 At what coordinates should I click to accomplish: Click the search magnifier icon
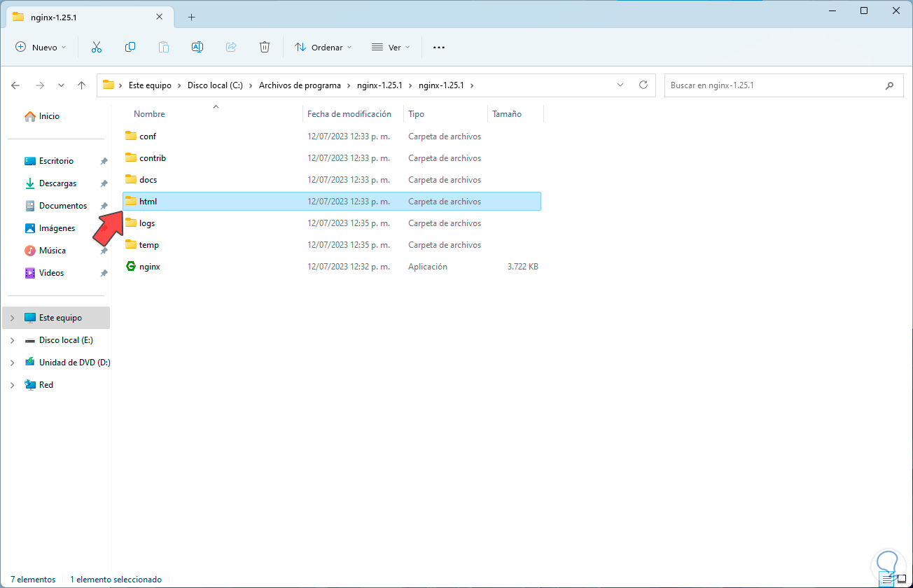(889, 85)
